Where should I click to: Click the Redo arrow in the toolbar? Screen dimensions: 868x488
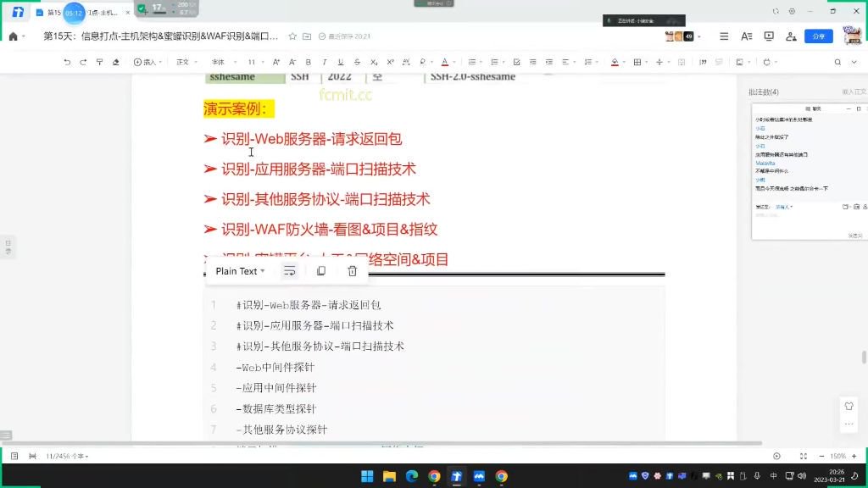(83, 62)
